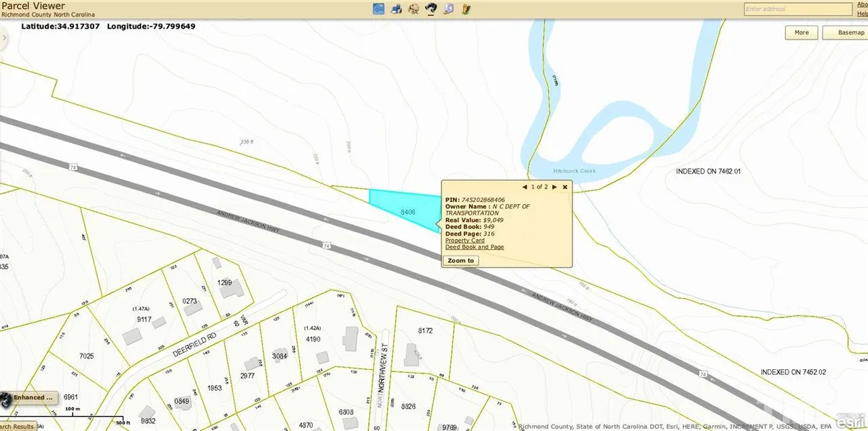
Task: Show the previous popup result arrow
Action: pos(524,187)
